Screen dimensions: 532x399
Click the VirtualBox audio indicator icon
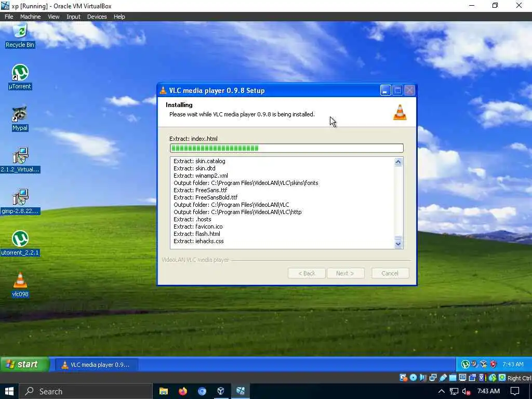(x=423, y=378)
